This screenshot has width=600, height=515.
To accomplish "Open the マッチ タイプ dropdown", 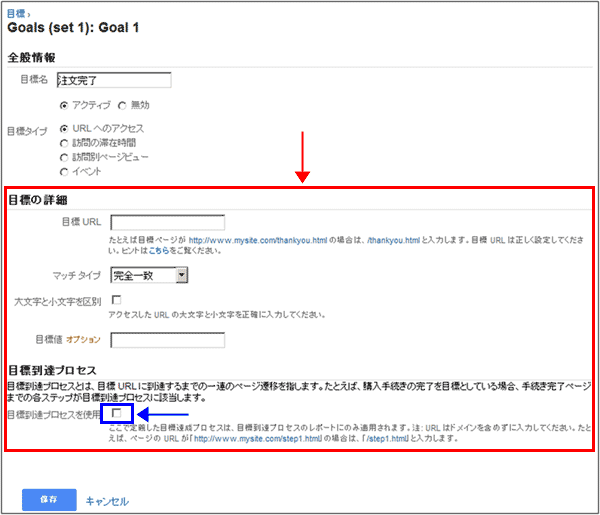I will coord(149,275).
